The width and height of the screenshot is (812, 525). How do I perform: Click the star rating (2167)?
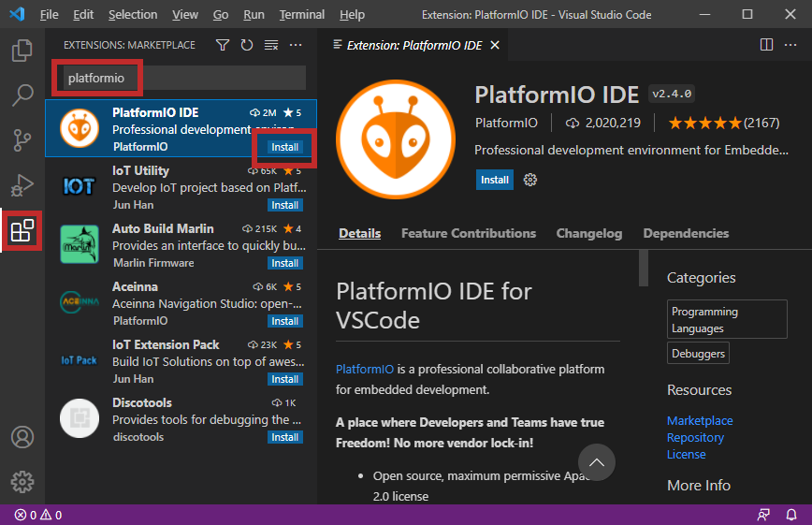click(x=723, y=123)
